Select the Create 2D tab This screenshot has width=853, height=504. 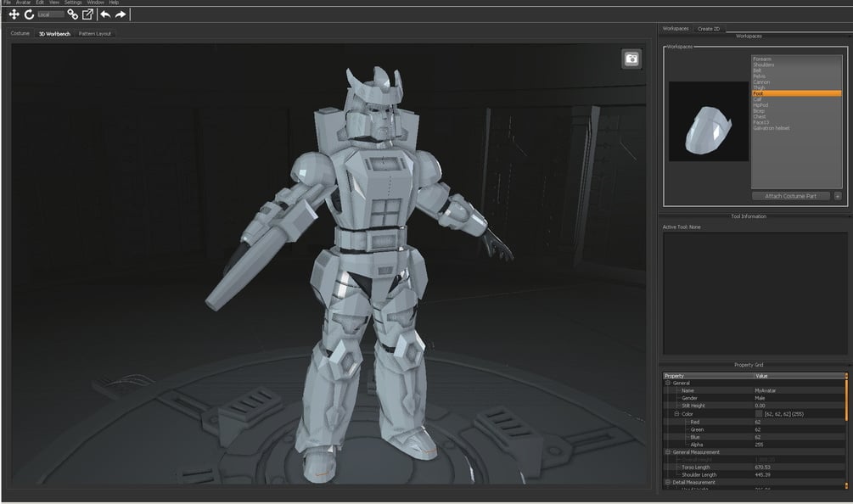coord(709,29)
